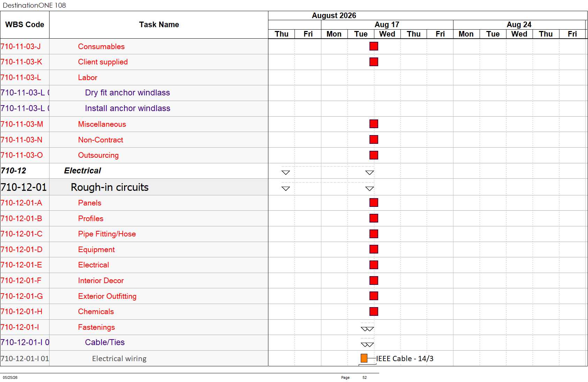Click the Electrical summary start triangle
Image resolution: width=588 pixels, height=382 pixels.
tap(285, 173)
